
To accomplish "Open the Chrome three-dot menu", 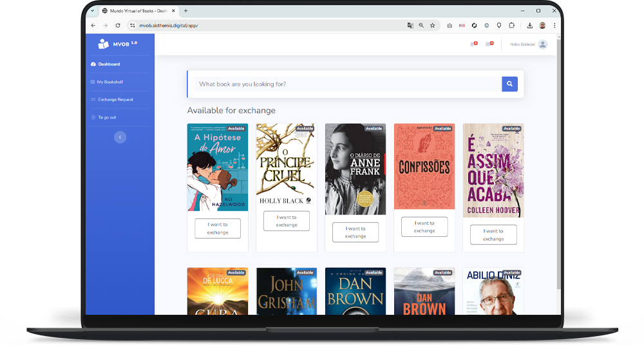I will point(554,25).
